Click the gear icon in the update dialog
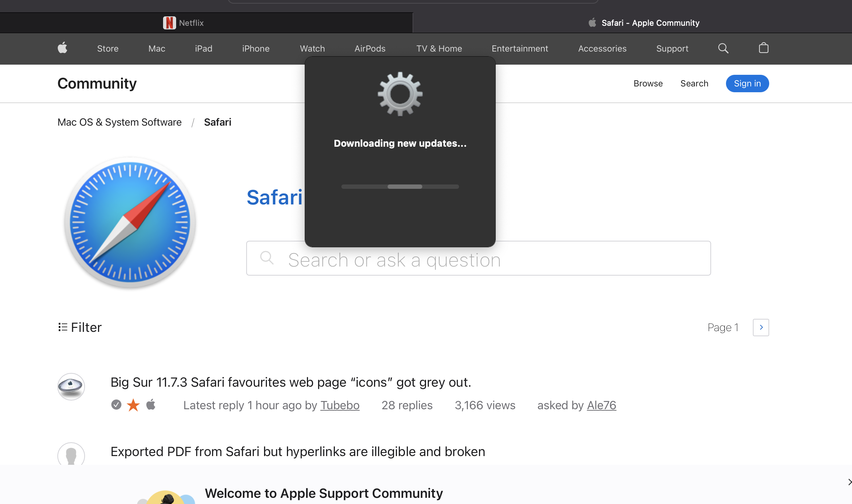Image resolution: width=852 pixels, height=504 pixels. 400,94
